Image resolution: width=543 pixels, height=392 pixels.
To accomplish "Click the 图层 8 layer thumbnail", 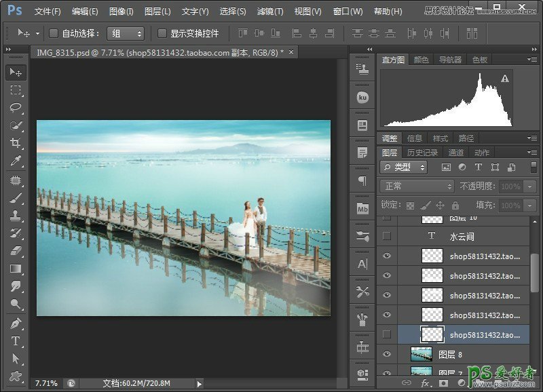I will point(421,354).
